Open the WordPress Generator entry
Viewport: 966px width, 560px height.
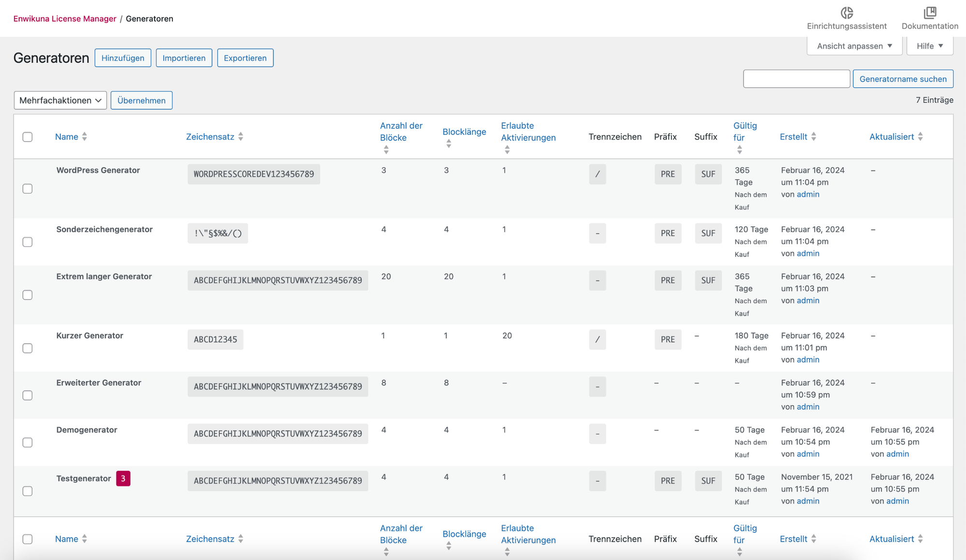pyautogui.click(x=98, y=170)
